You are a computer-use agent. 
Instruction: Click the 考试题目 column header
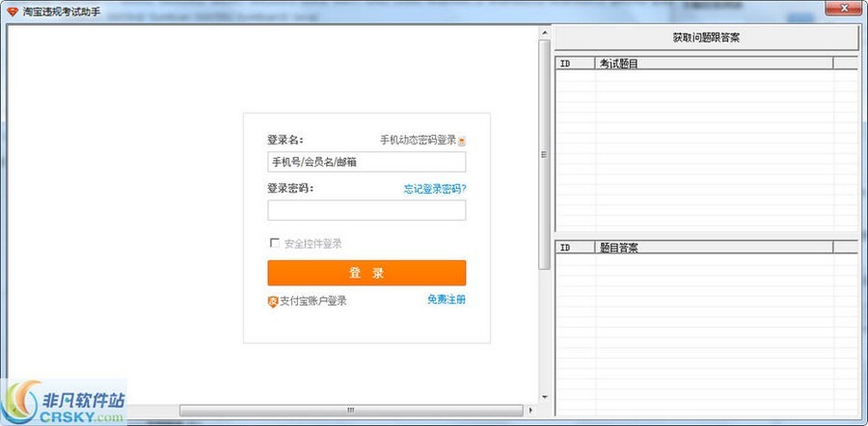(714, 64)
